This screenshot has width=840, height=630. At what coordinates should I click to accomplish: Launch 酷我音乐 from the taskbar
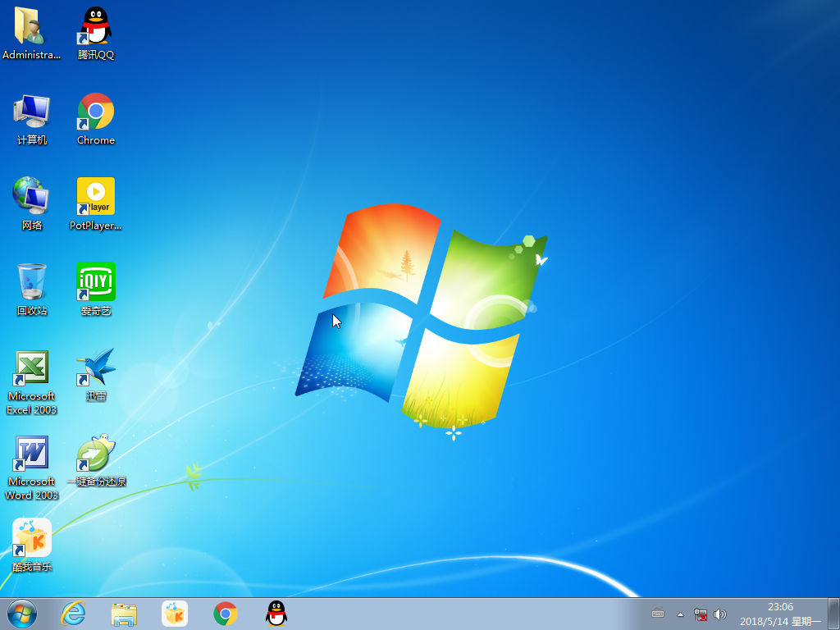pos(175,614)
